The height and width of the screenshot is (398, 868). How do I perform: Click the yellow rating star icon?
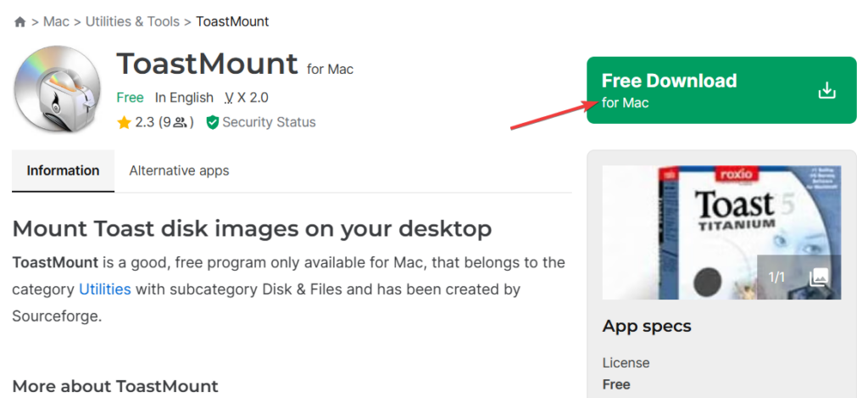[124, 123]
